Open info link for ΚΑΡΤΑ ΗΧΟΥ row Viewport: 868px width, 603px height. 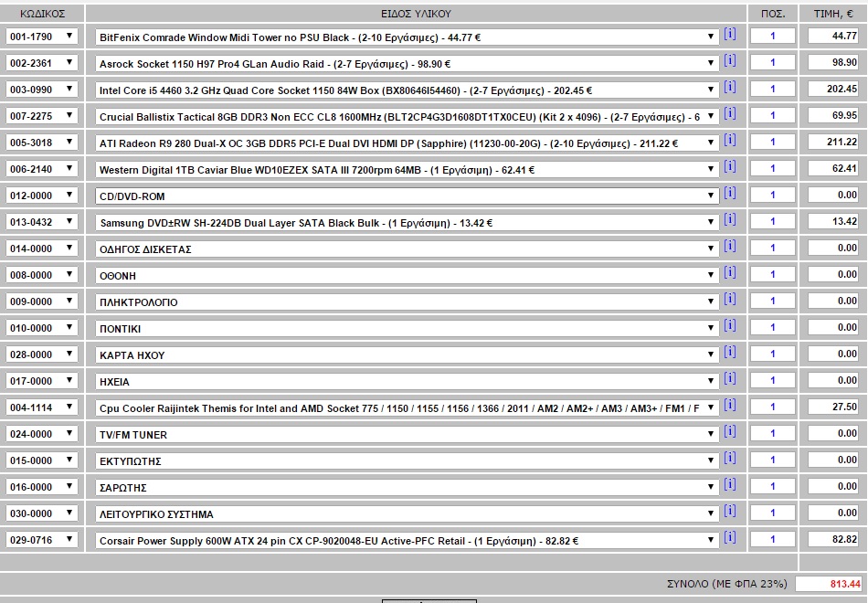click(730, 353)
